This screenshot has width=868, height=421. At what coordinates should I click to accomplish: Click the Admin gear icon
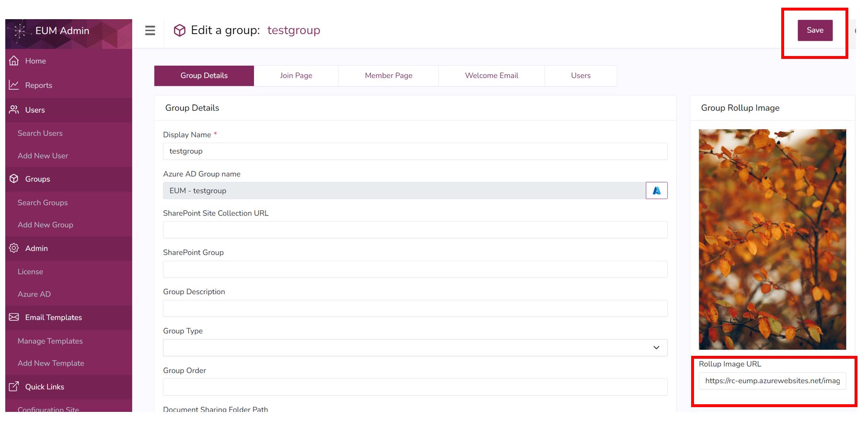(x=14, y=248)
